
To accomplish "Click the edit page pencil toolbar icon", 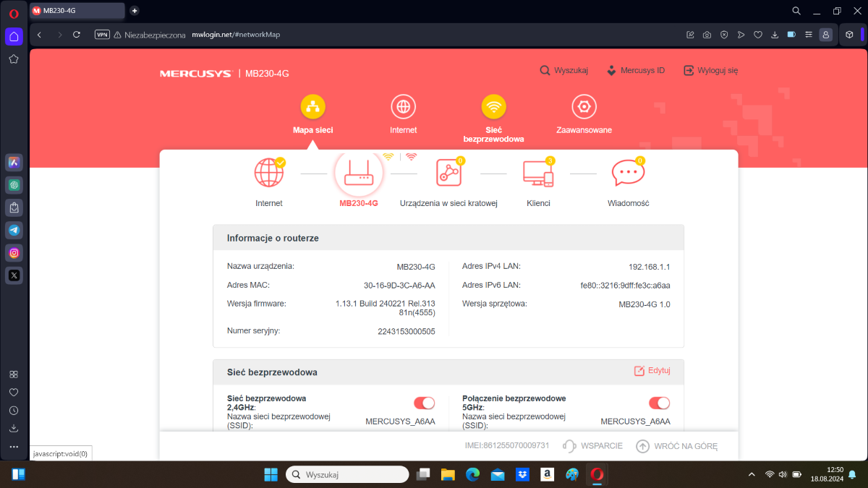I will (x=690, y=35).
